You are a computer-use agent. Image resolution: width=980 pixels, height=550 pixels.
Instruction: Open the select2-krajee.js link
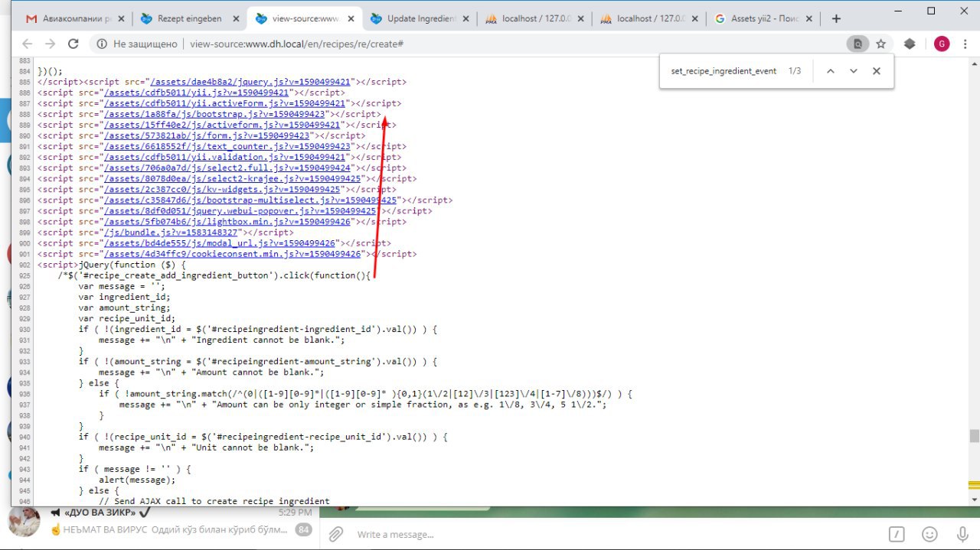[x=232, y=178]
